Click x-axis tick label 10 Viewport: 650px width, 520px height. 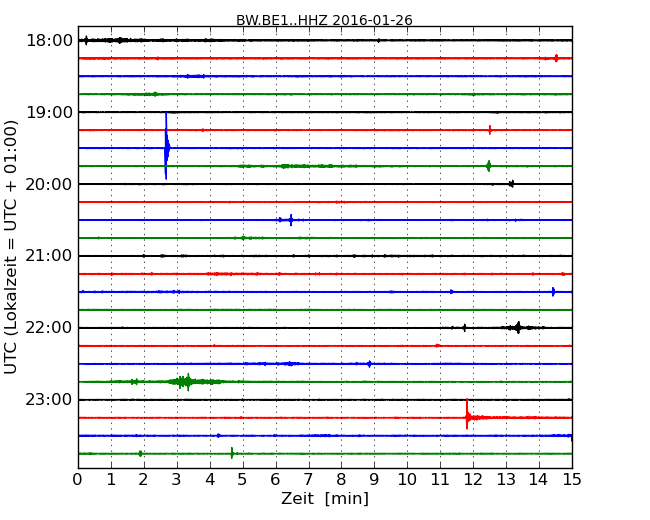pos(407,479)
